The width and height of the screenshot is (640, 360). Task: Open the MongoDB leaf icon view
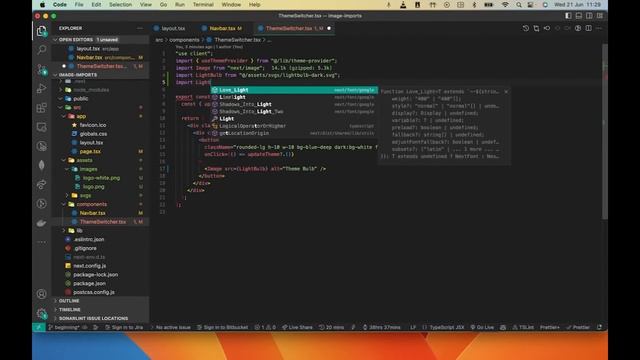click(41, 165)
